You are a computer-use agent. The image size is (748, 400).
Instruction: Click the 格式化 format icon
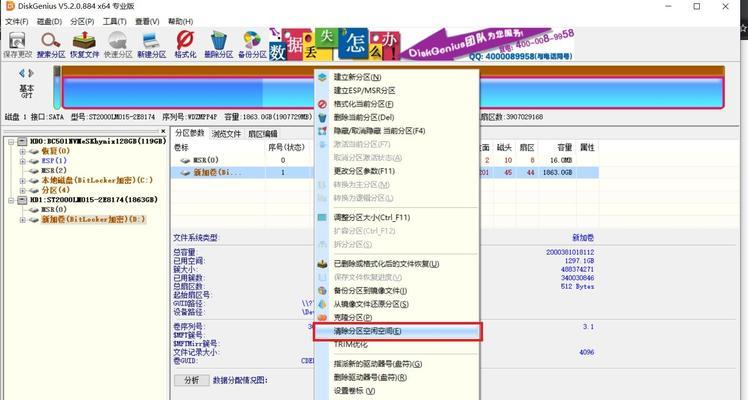pos(185,45)
